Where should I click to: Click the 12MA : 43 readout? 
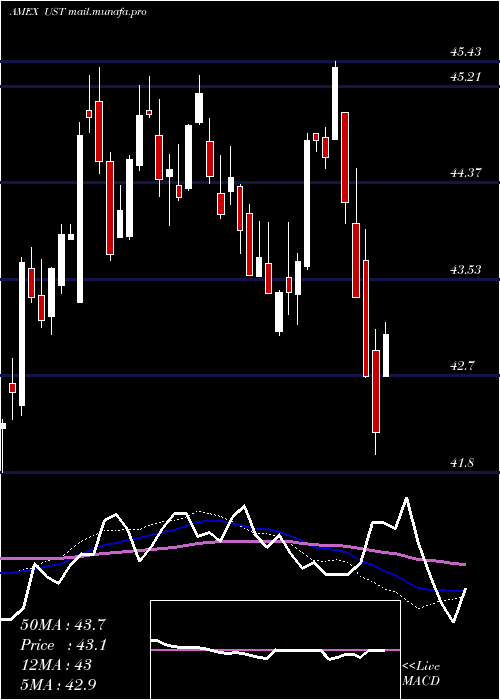(56, 665)
